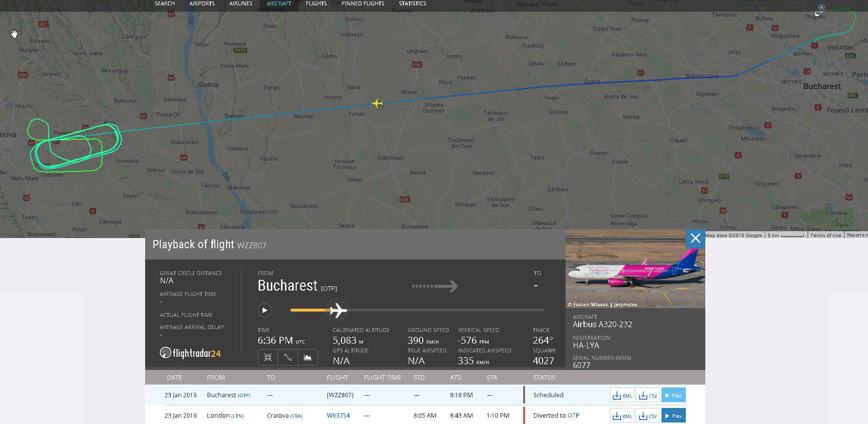Open Google Maps Terms of Use
Image resolution: width=868 pixels, height=424 pixels.
point(826,235)
